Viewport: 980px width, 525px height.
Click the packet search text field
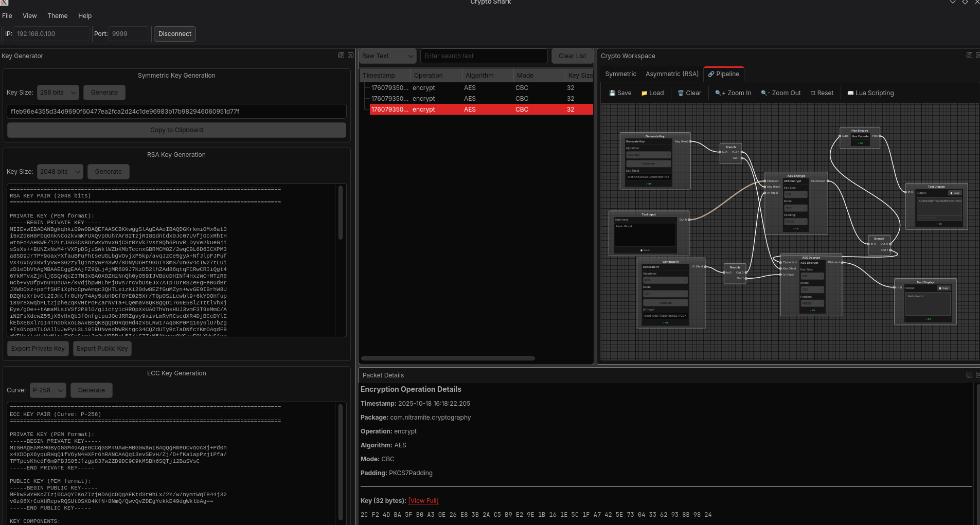click(483, 56)
